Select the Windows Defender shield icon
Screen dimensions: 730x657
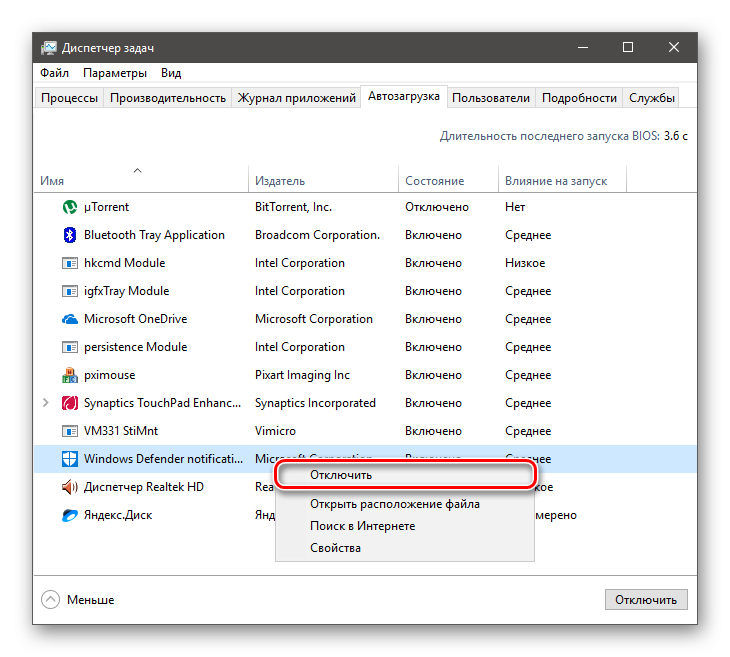click(x=70, y=459)
